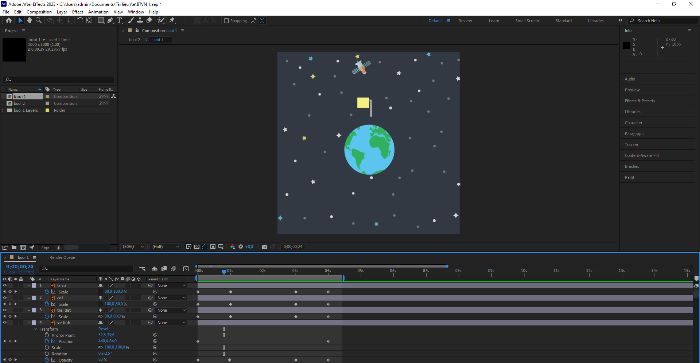700x363 pixels.
Task: Click Reset next to Transform
Action: click(103, 329)
